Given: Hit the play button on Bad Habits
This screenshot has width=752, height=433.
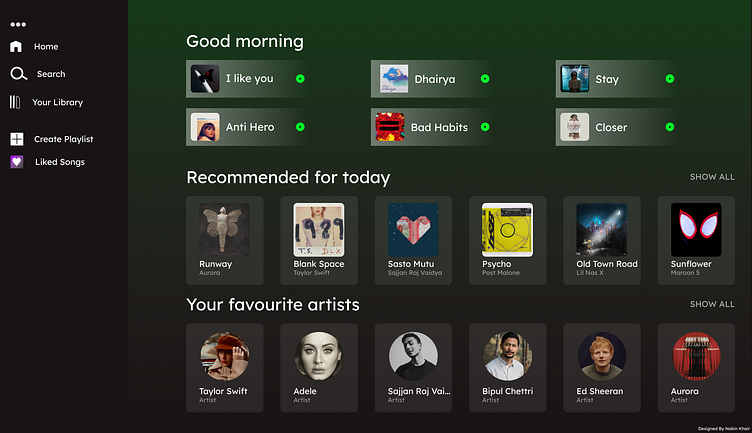Looking at the screenshot, I should (x=485, y=127).
